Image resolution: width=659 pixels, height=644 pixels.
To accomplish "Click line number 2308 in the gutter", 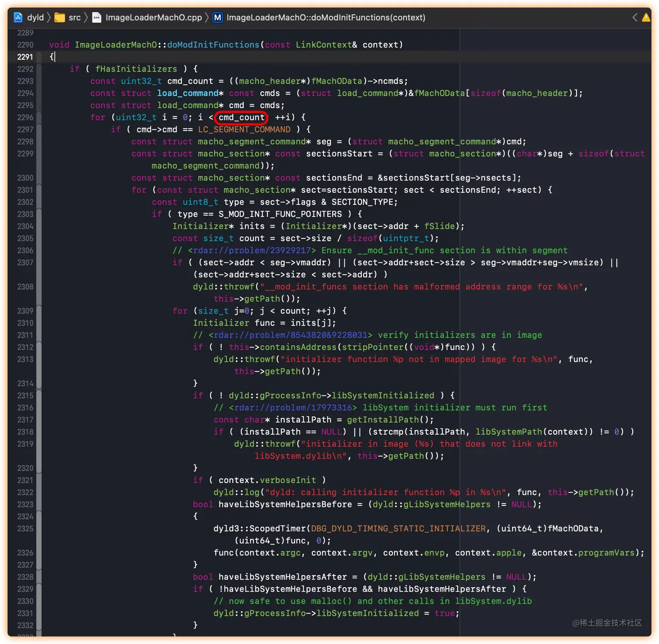I will coord(25,286).
